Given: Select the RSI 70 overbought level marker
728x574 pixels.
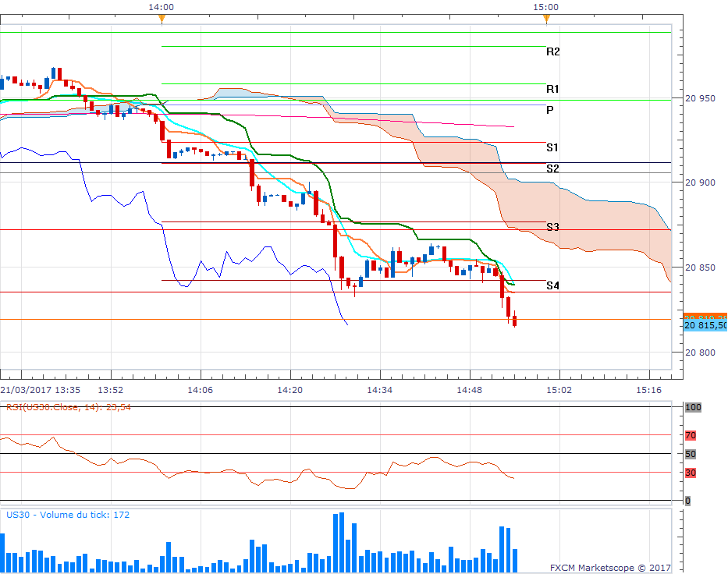Looking at the screenshot, I should (691, 435).
